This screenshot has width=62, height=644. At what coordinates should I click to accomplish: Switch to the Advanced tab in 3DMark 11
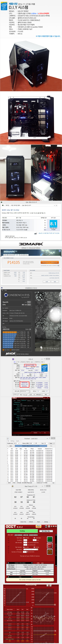pyautogui.click(x=11, y=255)
